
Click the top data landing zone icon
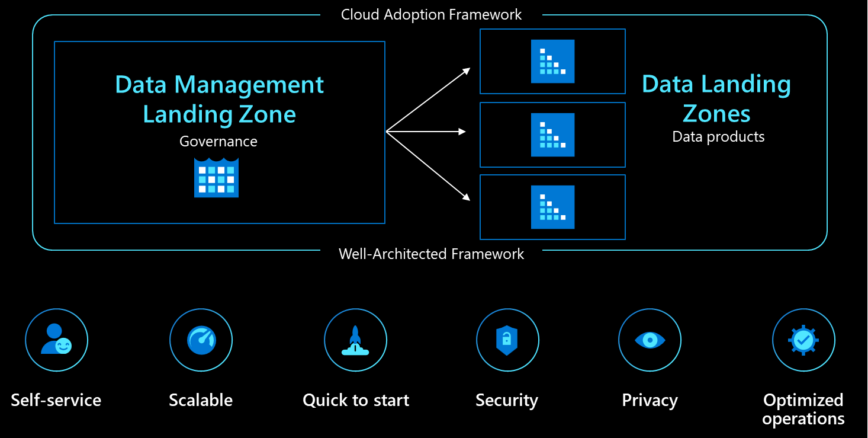[x=552, y=61]
